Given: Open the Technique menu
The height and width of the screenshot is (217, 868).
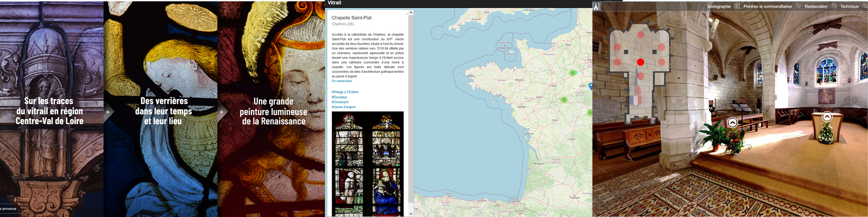Looking at the screenshot, I should (849, 6).
